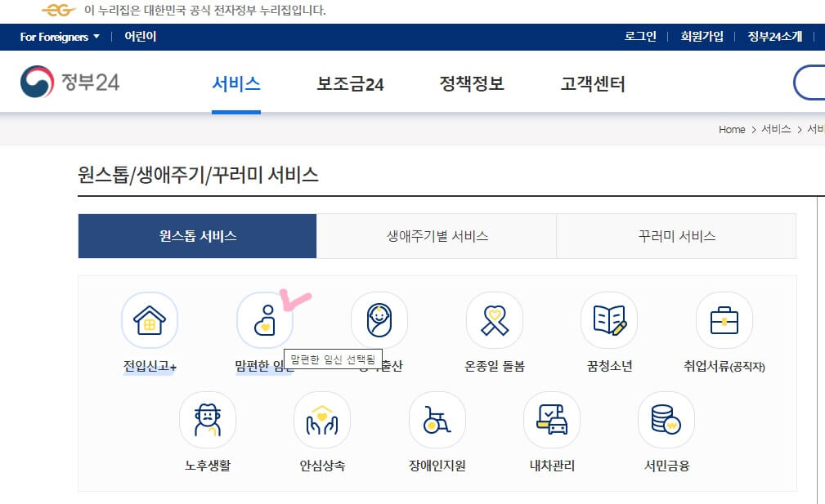825x504 pixels.
Task: Click the 노후생활 service icon
Action: pos(208,419)
